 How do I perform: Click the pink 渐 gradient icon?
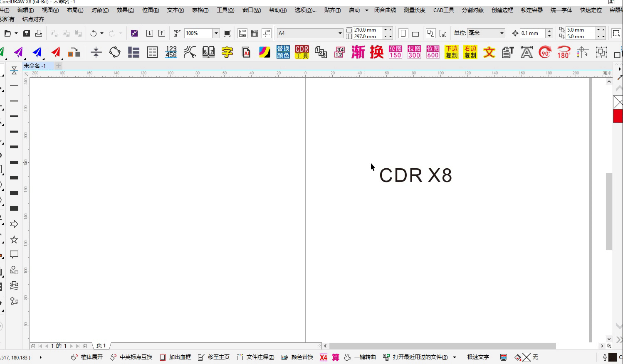(x=358, y=52)
